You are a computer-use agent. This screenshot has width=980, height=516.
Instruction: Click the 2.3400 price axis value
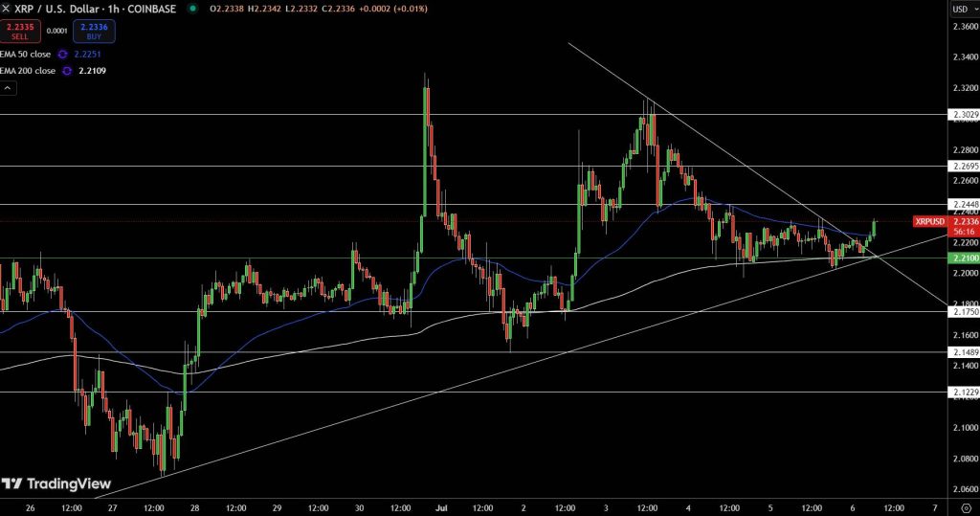(966, 56)
